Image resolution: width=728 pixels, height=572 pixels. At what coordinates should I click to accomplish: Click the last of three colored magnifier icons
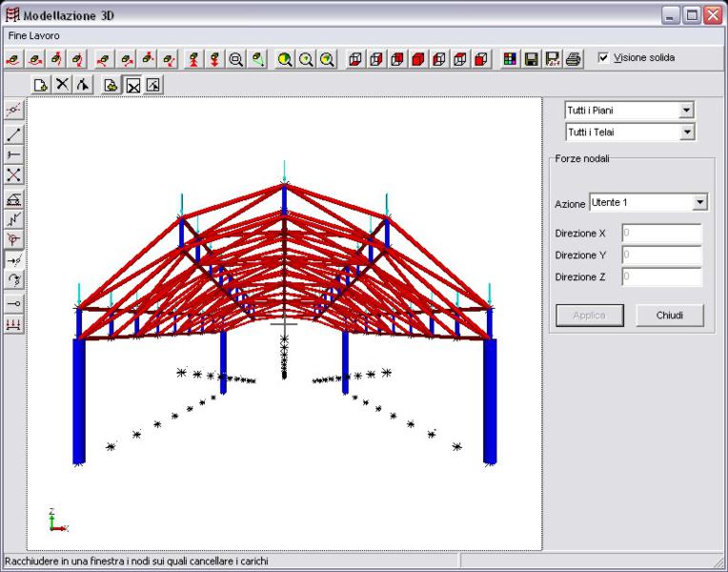pyautogui.click(x=328, y=59)
